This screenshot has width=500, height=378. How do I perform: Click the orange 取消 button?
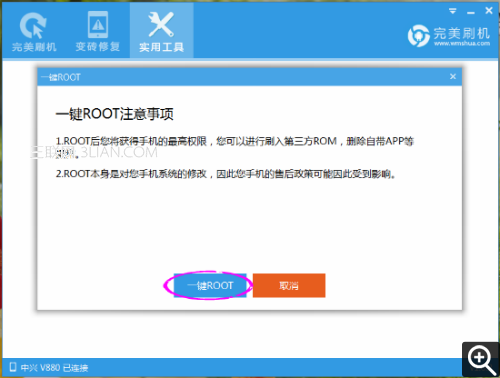[289, 285]
